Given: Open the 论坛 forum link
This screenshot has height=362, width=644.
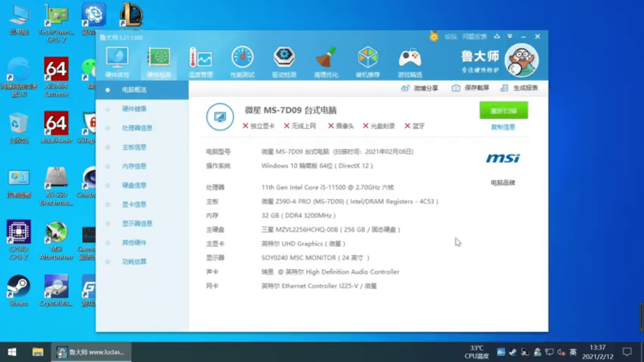Looking at the screenshot, I should pos(451,37).
